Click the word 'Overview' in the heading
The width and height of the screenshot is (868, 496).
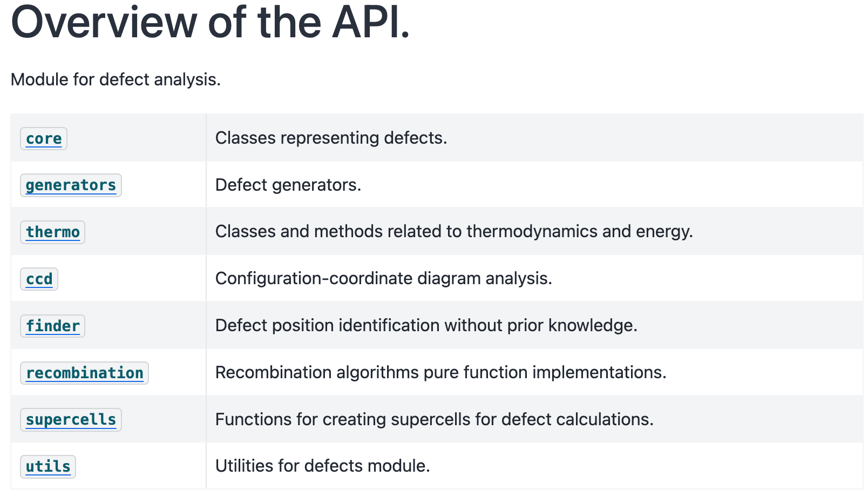coord(104,23)
